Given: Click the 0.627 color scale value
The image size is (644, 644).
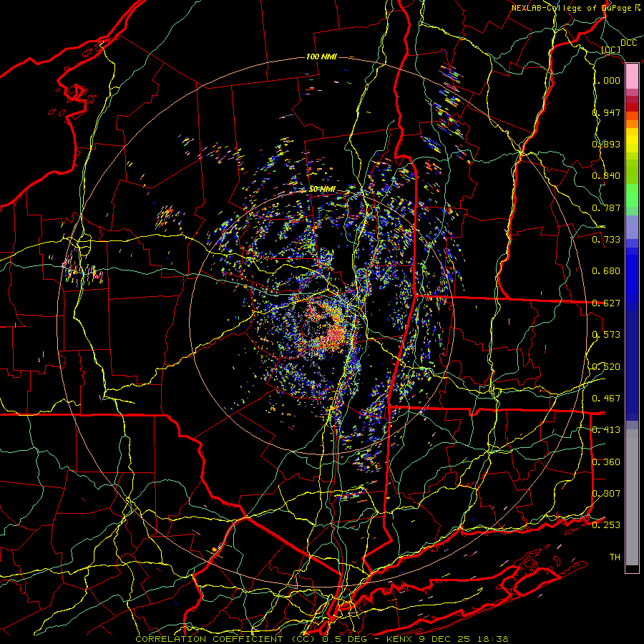Looking at the screenshot, I should coord(606,303).
